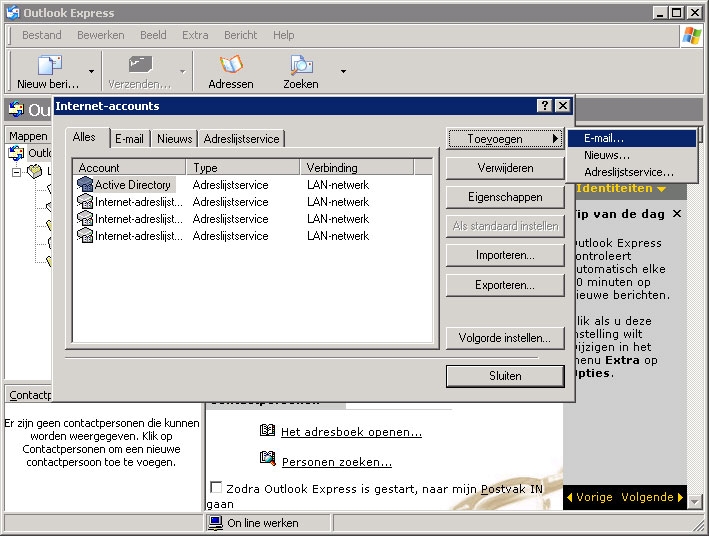Image resolution: width=709 pixels, height=536 pixels.
Task: Choose Adreslijstservice... from the Toevoegen menu
Action: click(632, 172)
